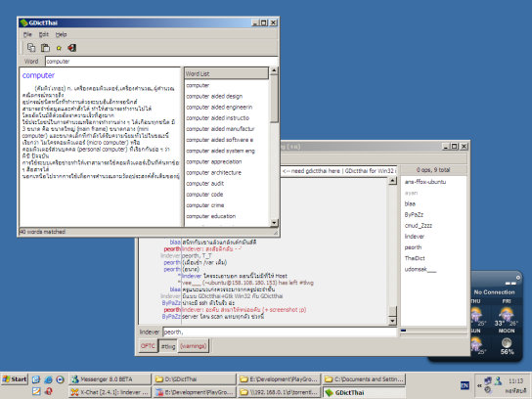Click the Word List column header
Viewport: 532px width, 399px height.
pyautogui.click(x=226, y=73)
